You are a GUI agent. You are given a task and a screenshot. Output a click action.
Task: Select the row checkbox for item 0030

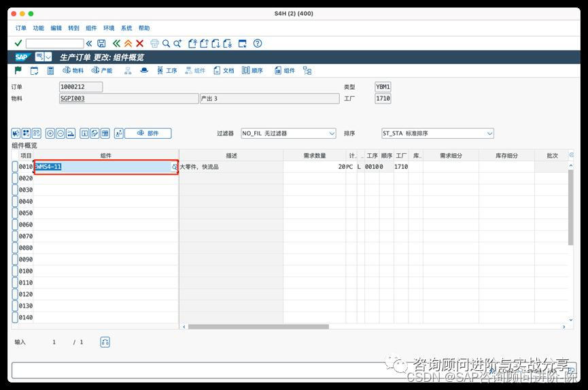click(x=15, y=190)
